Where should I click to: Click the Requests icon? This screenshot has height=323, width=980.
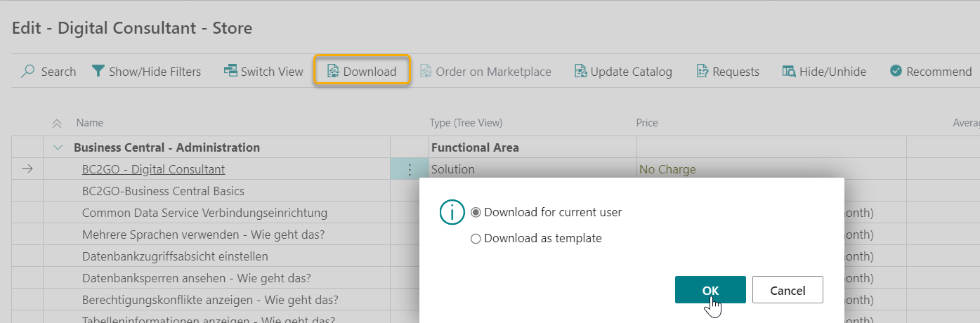703,72
